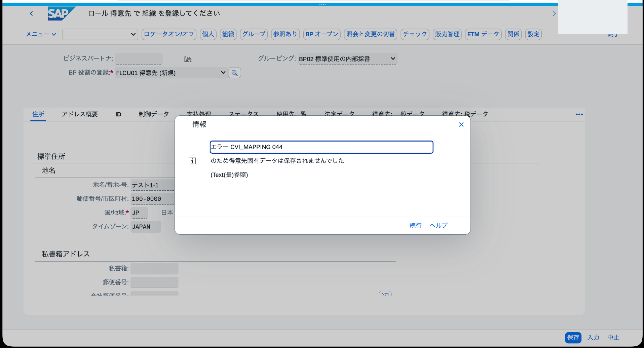Click the ETM データ toolbar button

[x=483, y=34]
